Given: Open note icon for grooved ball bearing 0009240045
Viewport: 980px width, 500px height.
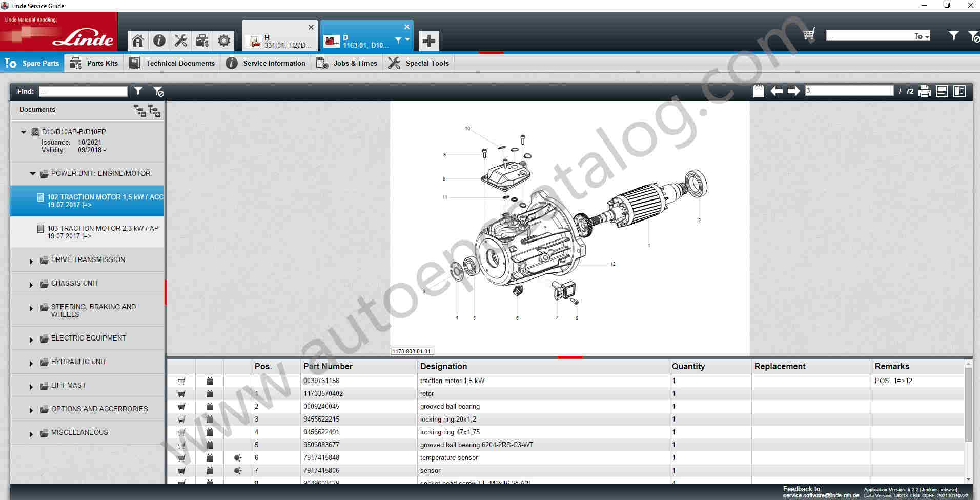Looking at the screenshot, I should point(210,407).
